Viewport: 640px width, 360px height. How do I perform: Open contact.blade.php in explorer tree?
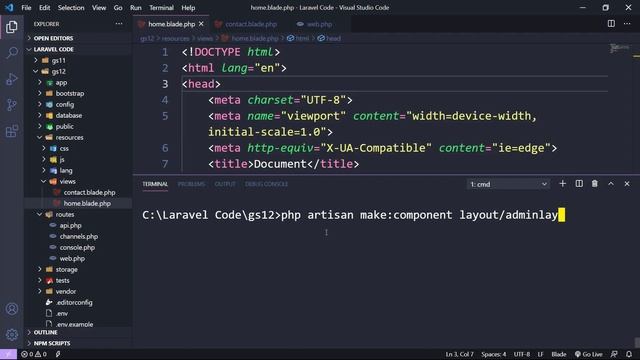coord(78,192)
